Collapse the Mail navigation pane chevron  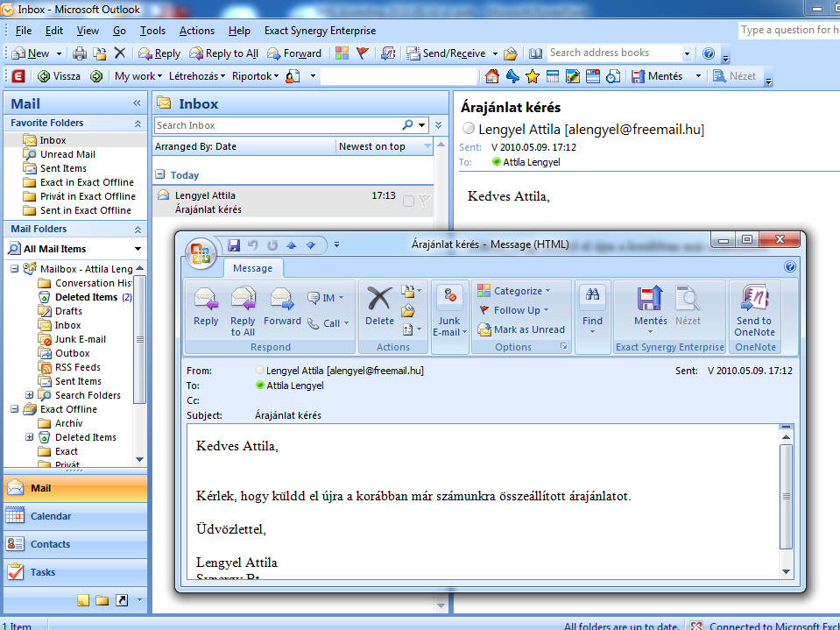click(x=138, y=103)
